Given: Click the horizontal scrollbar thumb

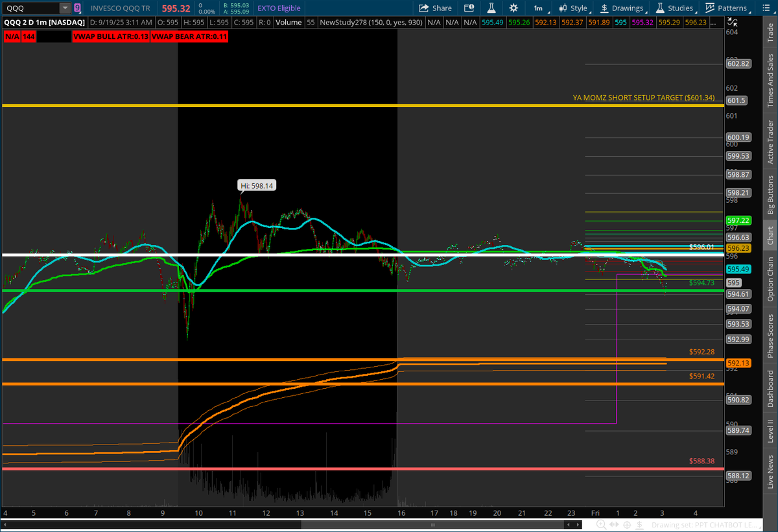Looking at the screenshot, I should (x=431, y=525).
